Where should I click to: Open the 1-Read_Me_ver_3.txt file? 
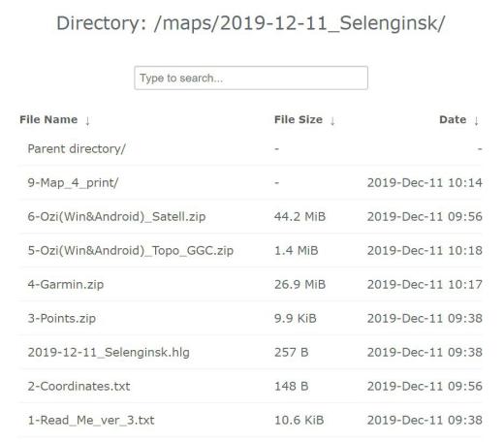coord(91,421)
